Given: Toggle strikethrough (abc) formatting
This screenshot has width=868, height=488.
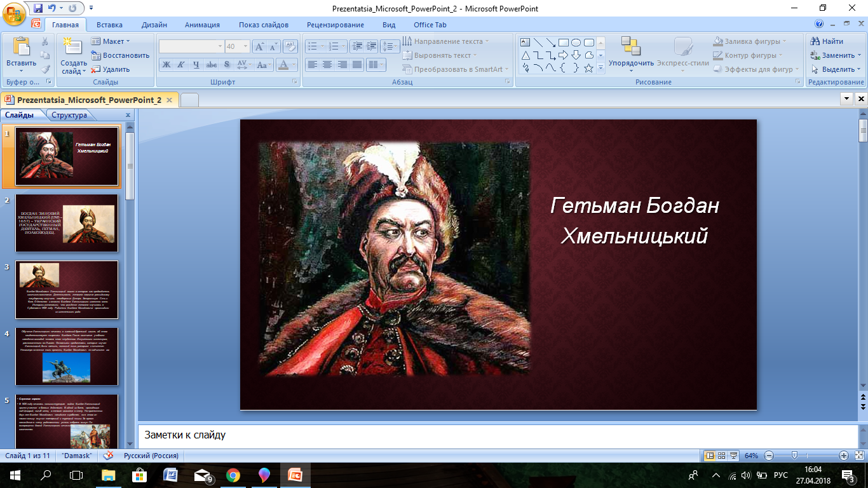Looking at the screenshot, I should (x=212, y=65).
